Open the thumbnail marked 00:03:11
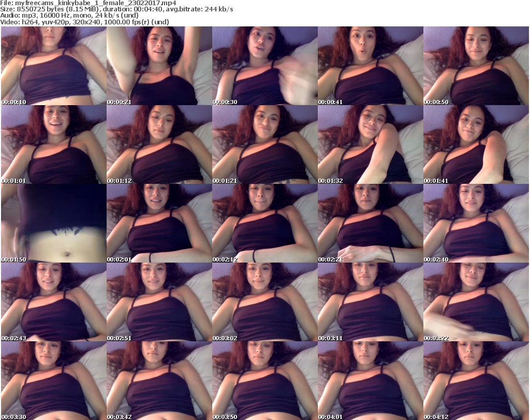The width and height of the screenshot is (530, 420). 371,302
